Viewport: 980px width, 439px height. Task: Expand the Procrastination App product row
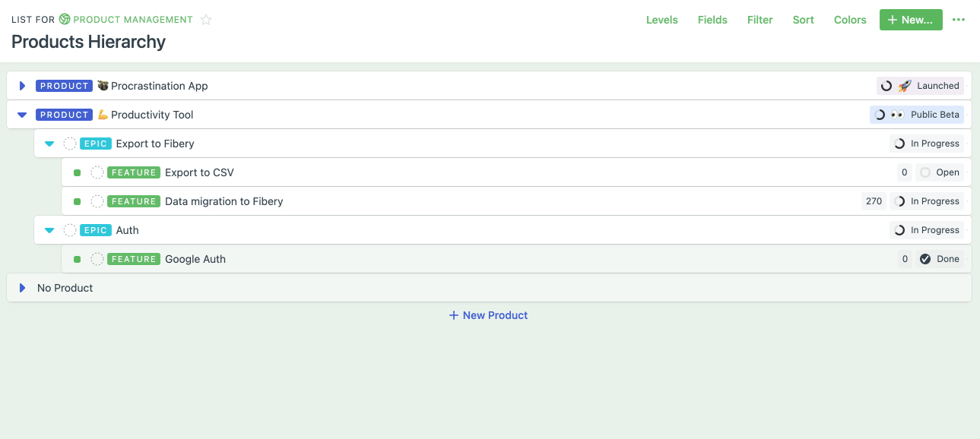(x=22, y=85)
